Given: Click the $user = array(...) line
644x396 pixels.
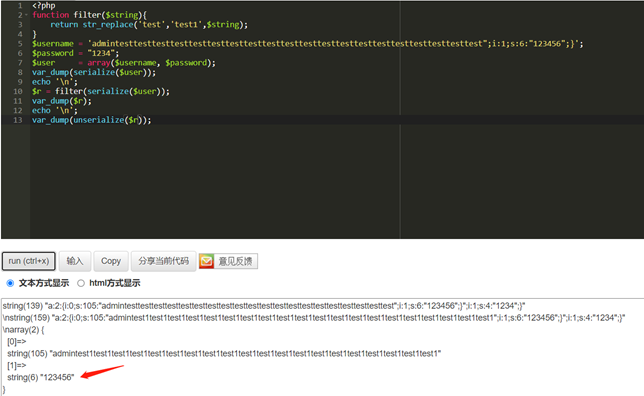Looking at the screenshot, I should coord(124,62).
